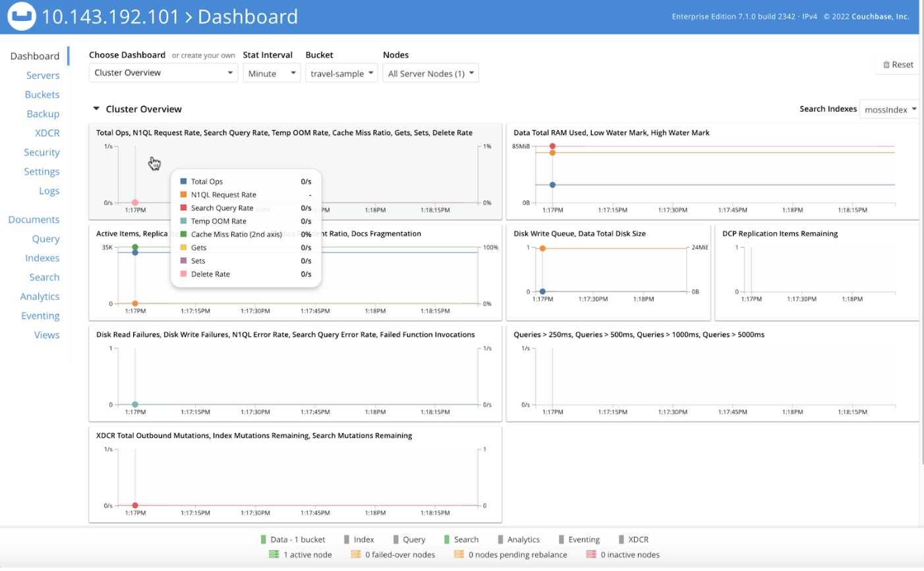Image resolution: width=924 pixels, height=571 pixels.
Task: Click the Eventing service status icon
Action: point(563,539)
